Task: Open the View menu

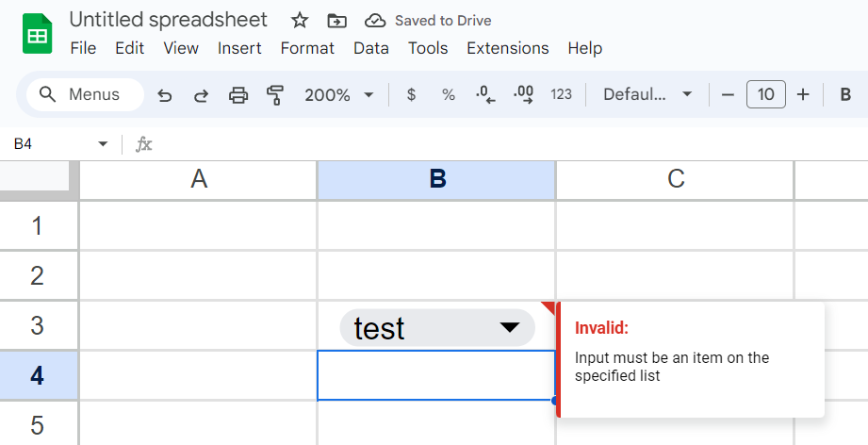Action: click(x=180, y=48)
